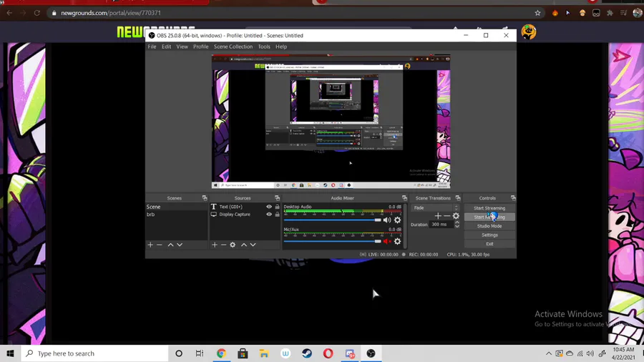The width and height of the screenshot is (644, 362).
Task: Mute Desktop Audio speaker icon
Action: click(387, 220)
